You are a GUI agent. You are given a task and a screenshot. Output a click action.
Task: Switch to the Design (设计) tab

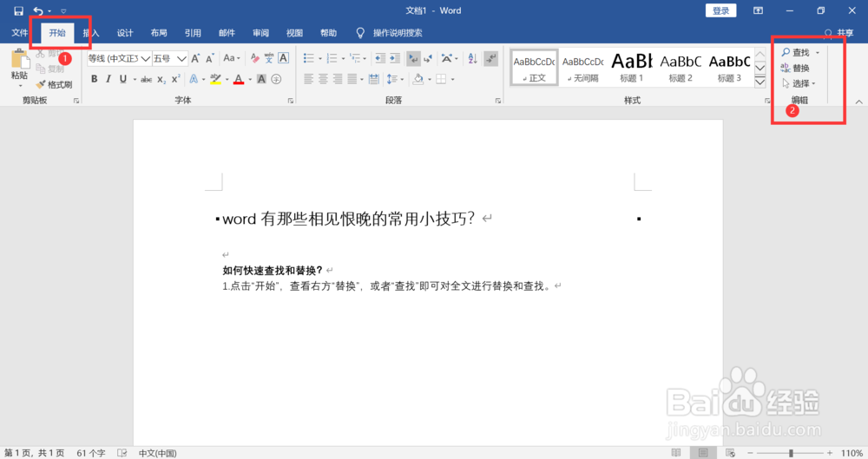pos(125,33)
